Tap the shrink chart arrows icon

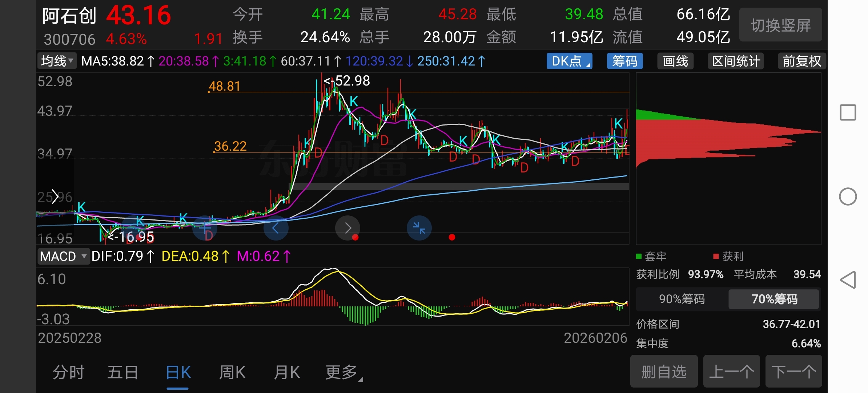[419, 228]
